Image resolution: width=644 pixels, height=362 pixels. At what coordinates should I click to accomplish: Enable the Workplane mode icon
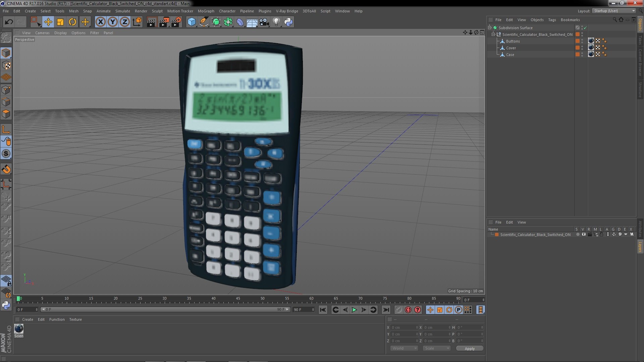[6, 77]
